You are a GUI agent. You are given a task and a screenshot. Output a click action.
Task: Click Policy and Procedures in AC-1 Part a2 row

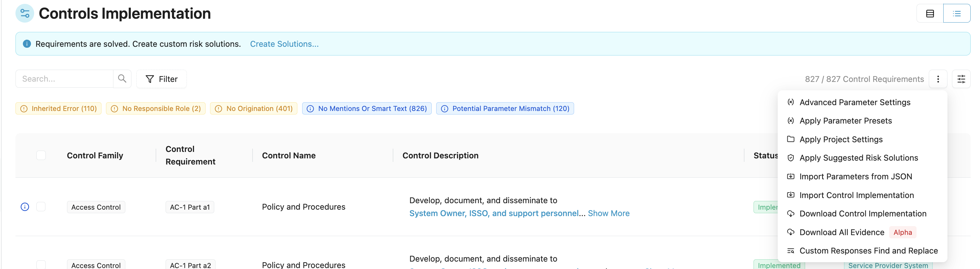pyautogui.click(x=303, y=265)
